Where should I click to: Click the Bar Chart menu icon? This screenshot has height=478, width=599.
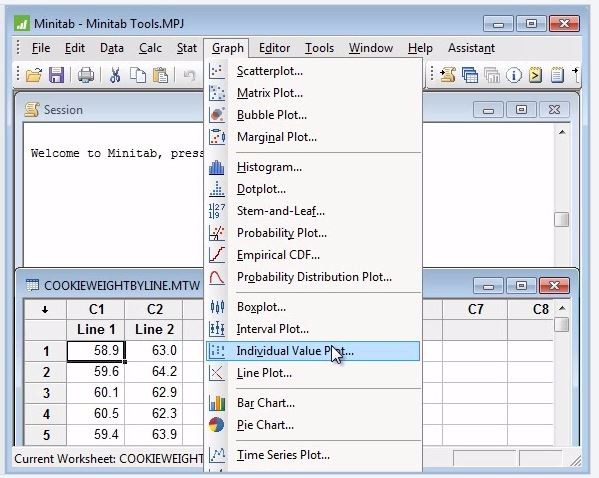[217, 403]
